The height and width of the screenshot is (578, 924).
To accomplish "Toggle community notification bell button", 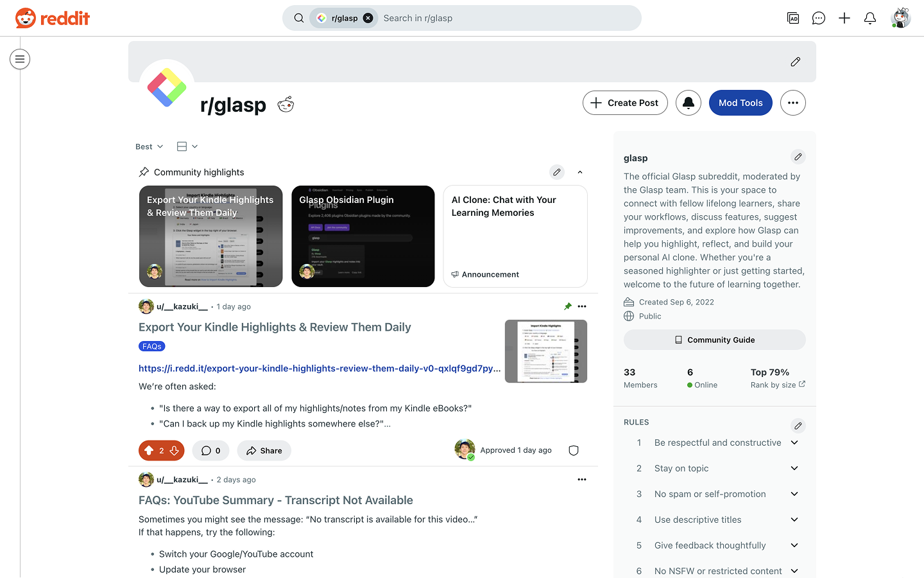I will click(689, 103).
